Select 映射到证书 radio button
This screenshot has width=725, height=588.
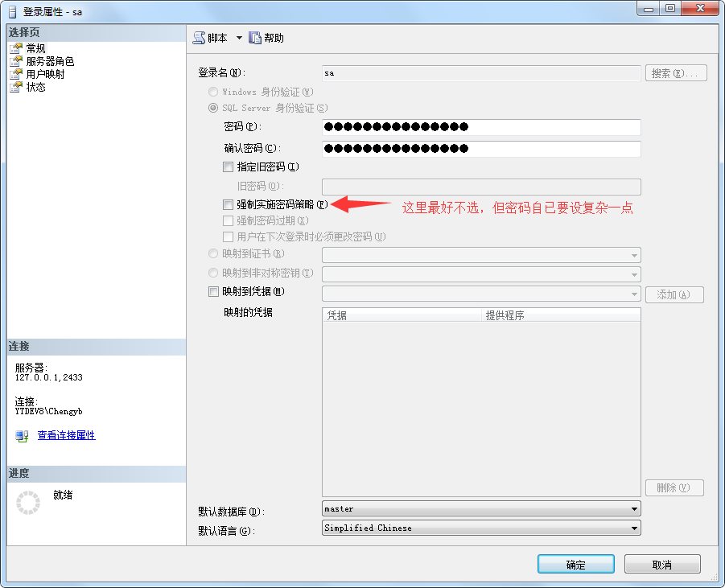[x=213, y=253]
